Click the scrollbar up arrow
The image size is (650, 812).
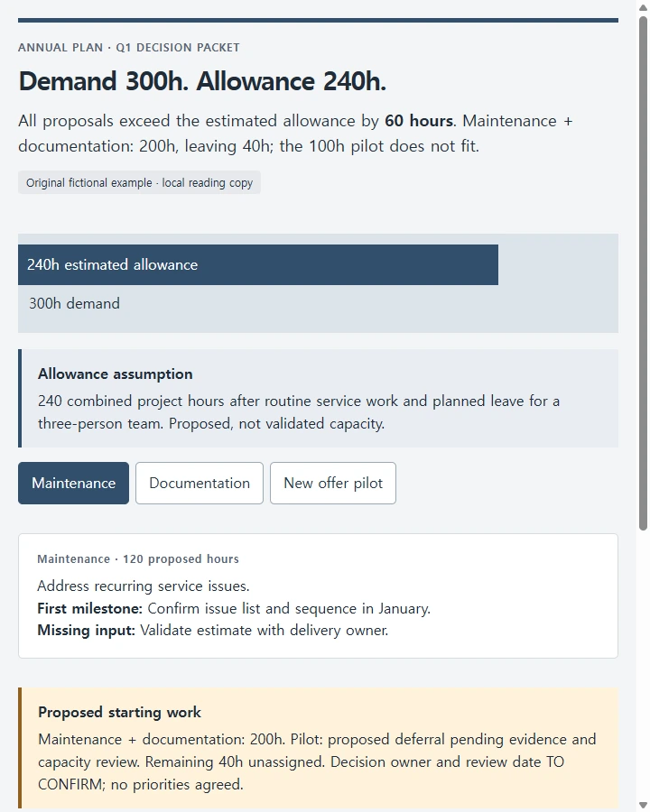(644, 7)
